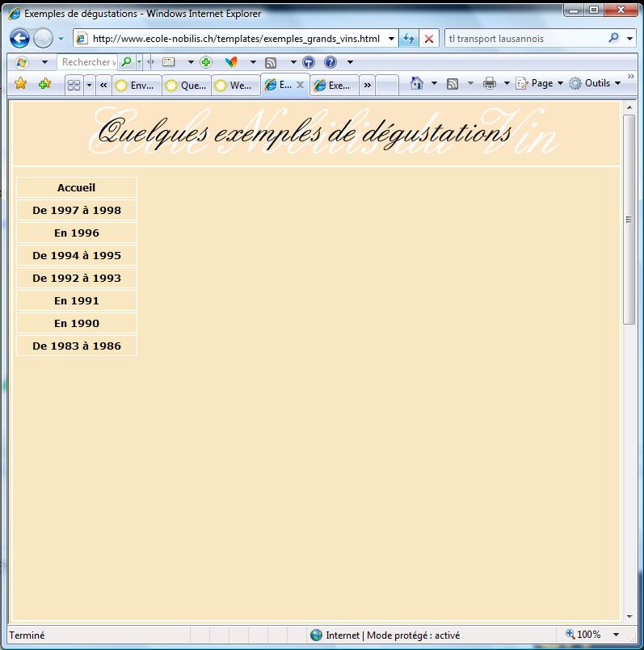Open the 'De 1983 à 1986' link

click(76, 346)
